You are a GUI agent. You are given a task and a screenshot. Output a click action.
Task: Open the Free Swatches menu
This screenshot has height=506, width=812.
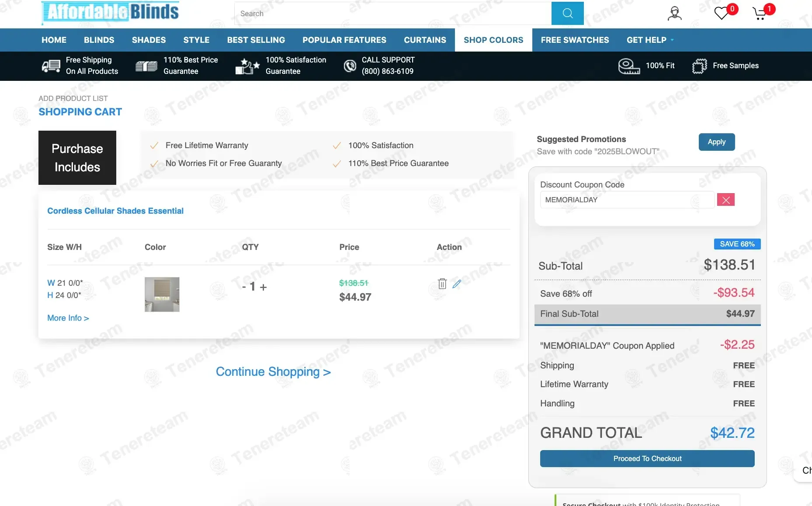(x=575, y=40)
